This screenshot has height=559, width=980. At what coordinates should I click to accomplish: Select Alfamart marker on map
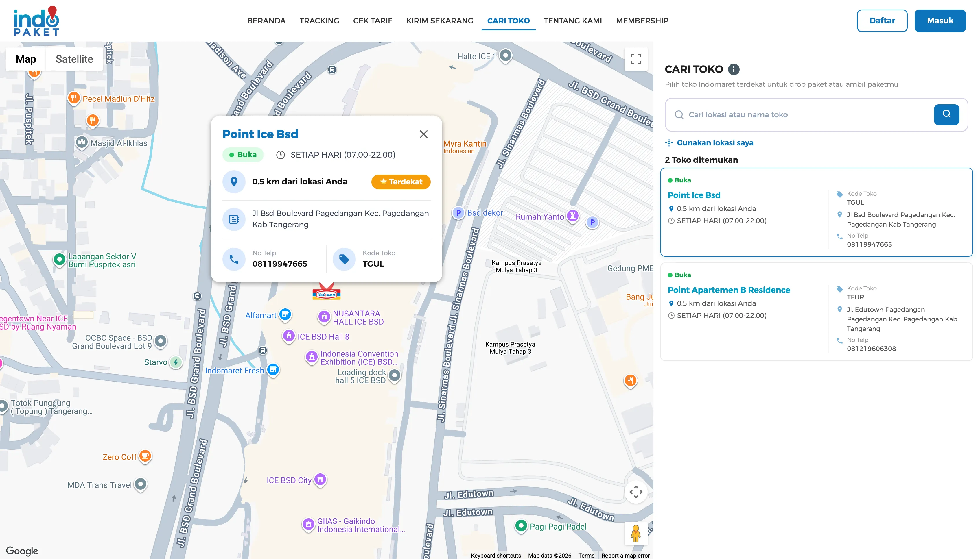[x=285, y=315]
